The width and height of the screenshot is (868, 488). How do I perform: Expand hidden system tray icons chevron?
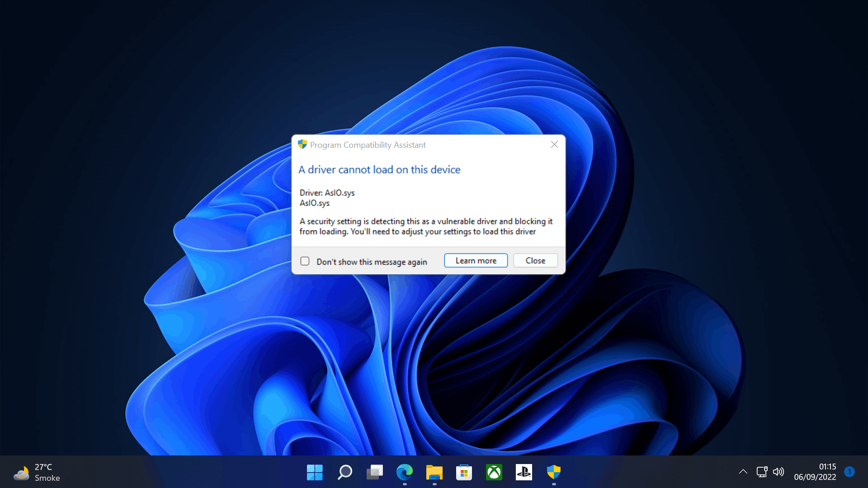(743, 472)
